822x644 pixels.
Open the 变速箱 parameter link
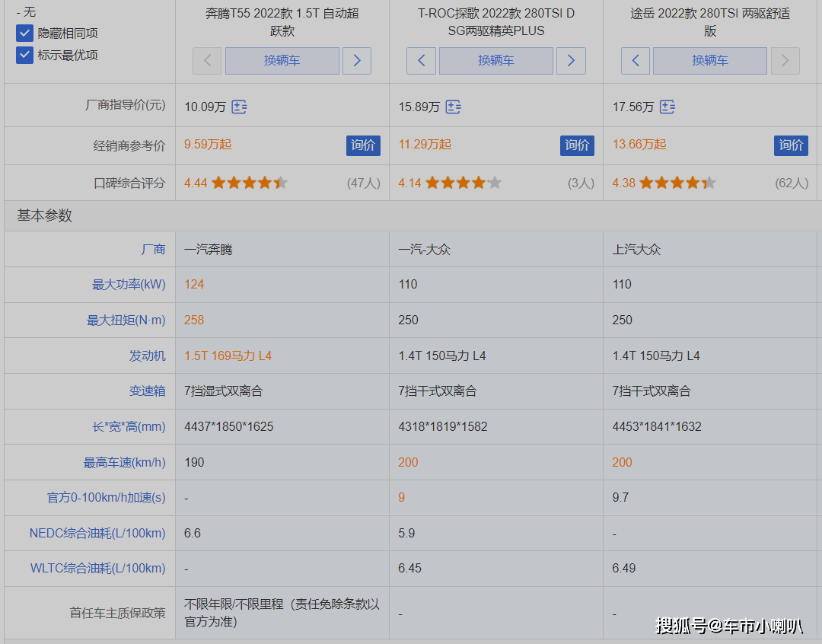(148, 391)
